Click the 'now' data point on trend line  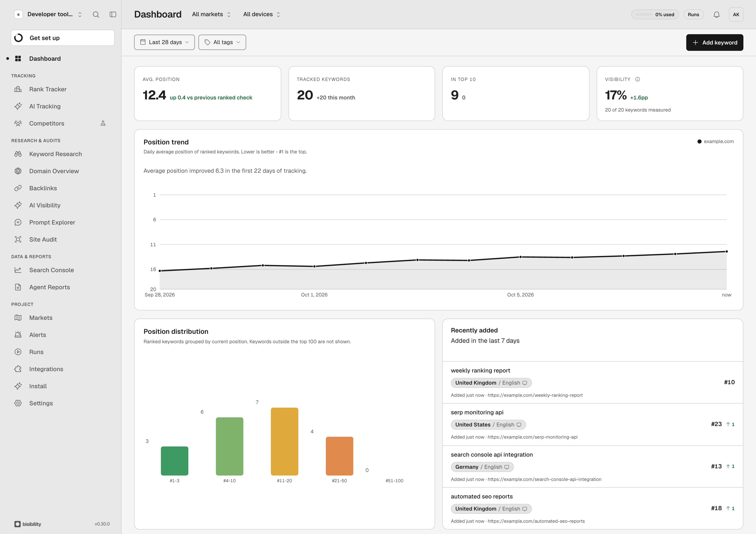(727, 251)
